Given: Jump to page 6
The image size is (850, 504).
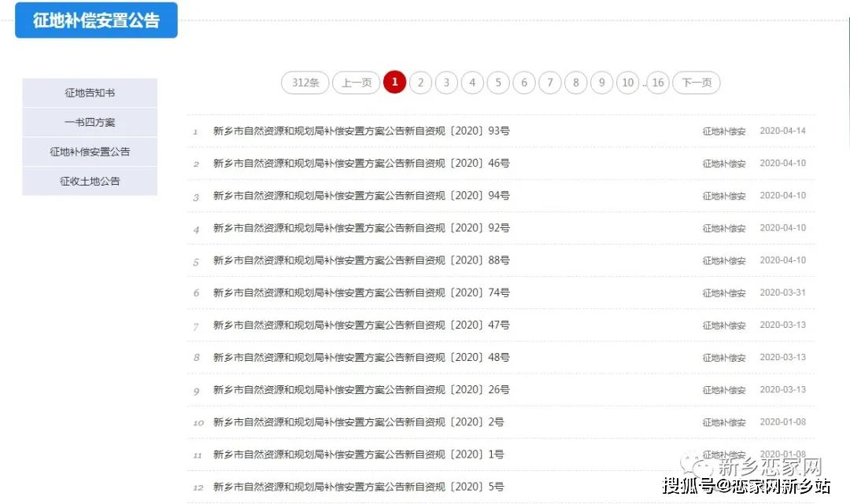Looking at the screenshot, I should tap(524, 83).
